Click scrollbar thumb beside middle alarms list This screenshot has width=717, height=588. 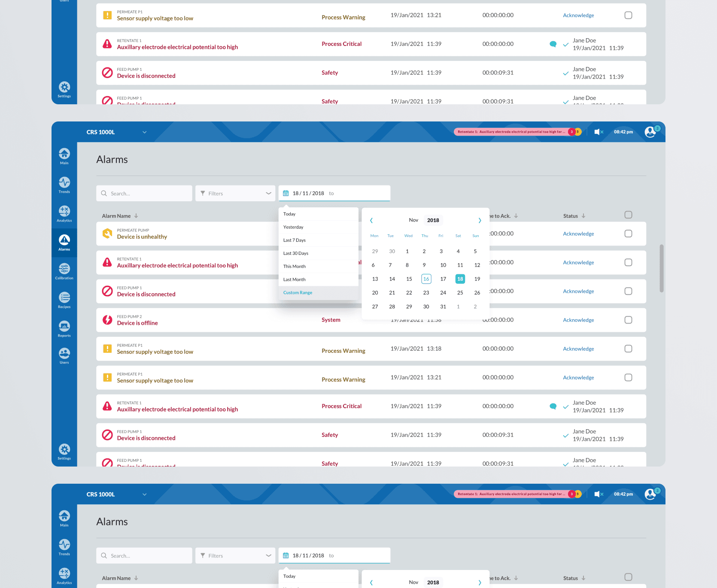pos(662,268)
